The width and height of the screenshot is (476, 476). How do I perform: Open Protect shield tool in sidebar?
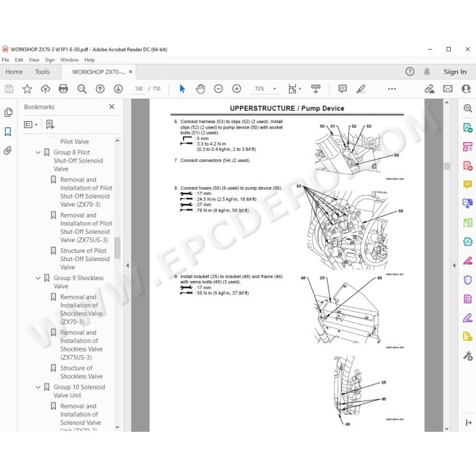click(468, 279)
